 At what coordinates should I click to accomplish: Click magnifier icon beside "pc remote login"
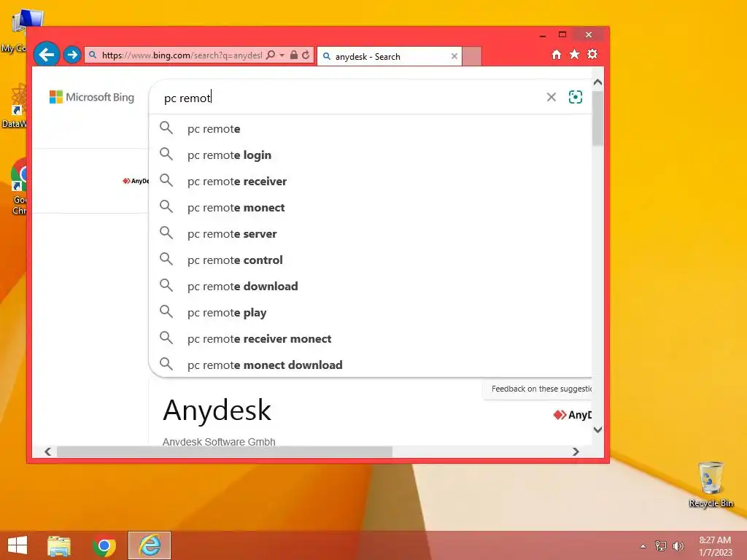[166, 154]
